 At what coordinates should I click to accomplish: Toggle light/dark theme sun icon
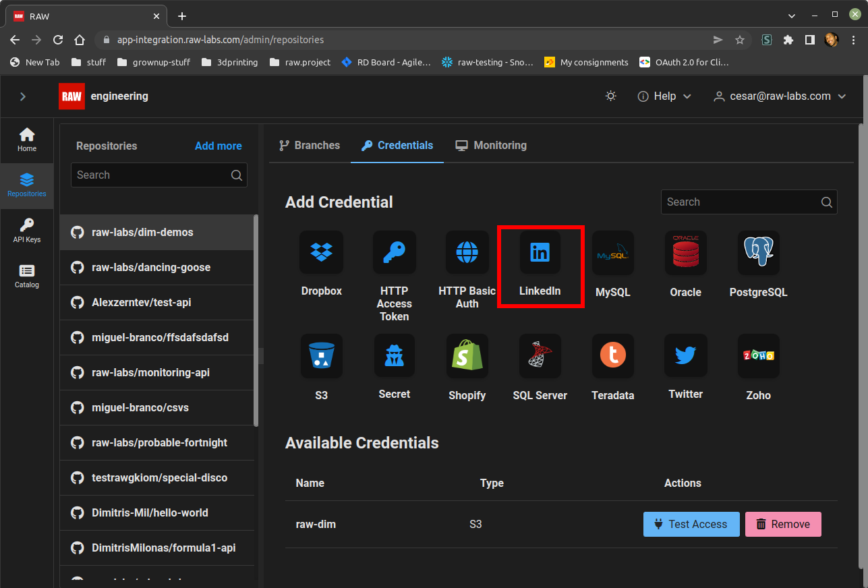(x=611, y=96)
